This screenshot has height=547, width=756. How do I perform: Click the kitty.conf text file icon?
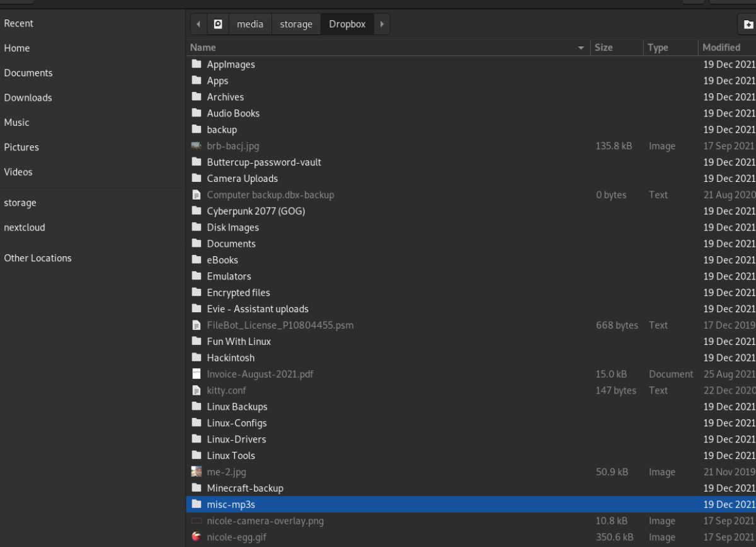tap(196, 390)
